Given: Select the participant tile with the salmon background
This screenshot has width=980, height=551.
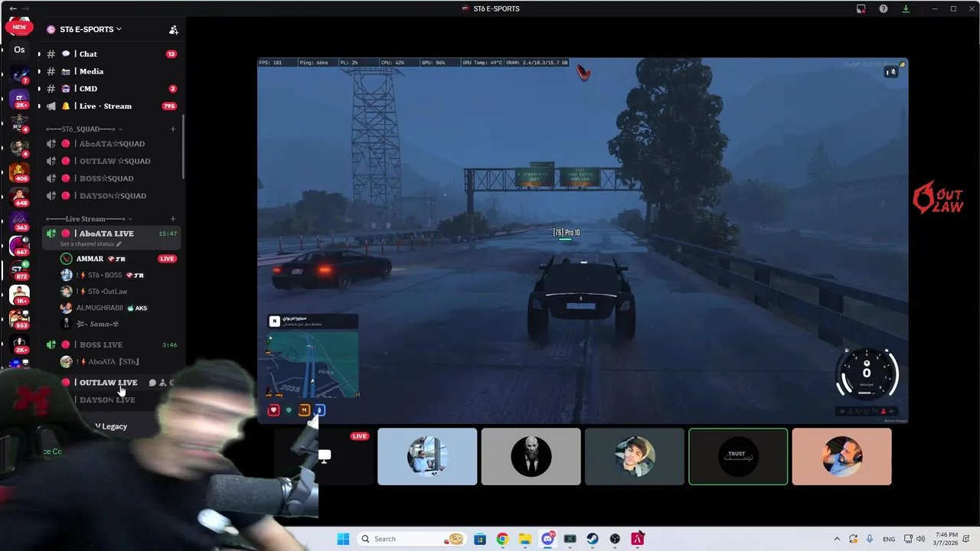Looking at the screenshot, I should 841,457.
